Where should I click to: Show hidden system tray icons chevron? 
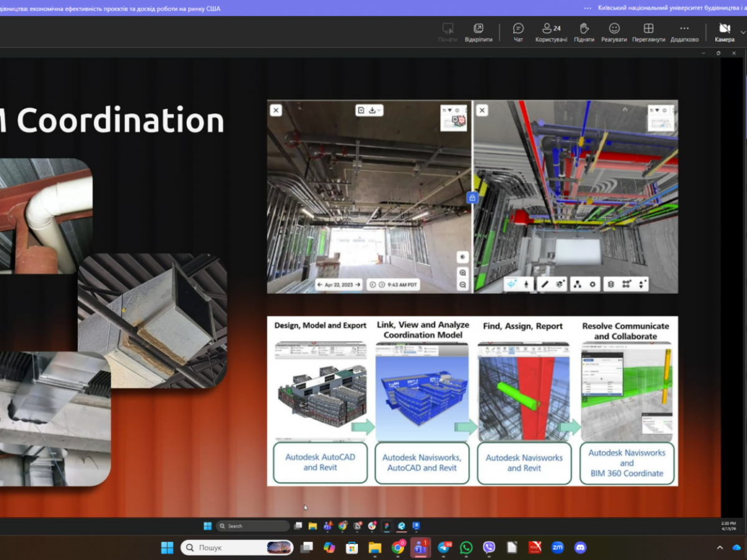[x=720, y=548]
